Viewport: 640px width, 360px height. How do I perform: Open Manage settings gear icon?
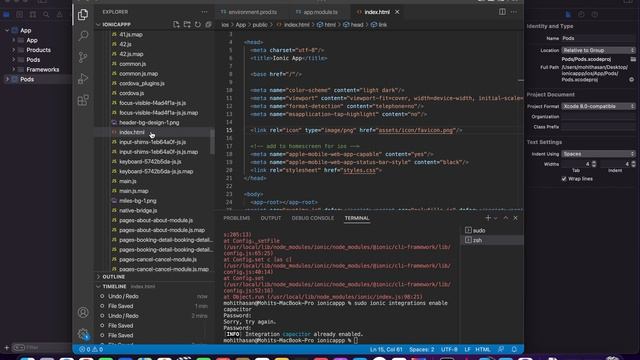(x=83, y=334)
